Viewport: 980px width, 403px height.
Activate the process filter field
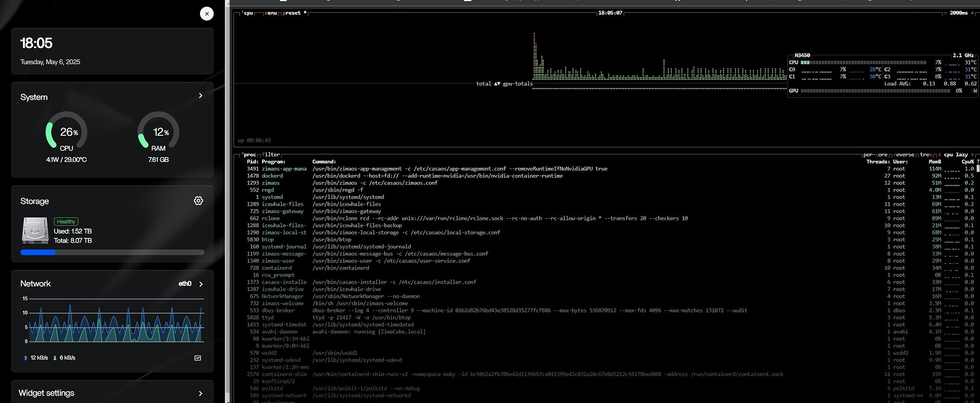tap(271, 155)
